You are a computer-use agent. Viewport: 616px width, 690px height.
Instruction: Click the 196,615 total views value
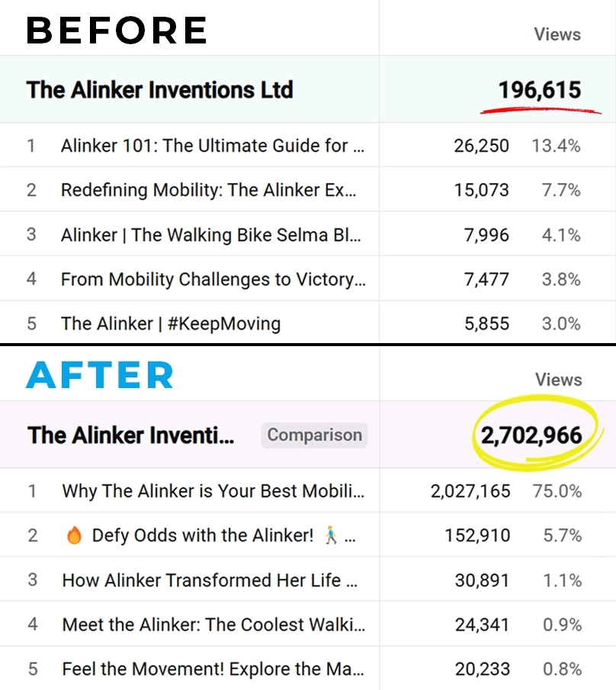pos(540,90)
